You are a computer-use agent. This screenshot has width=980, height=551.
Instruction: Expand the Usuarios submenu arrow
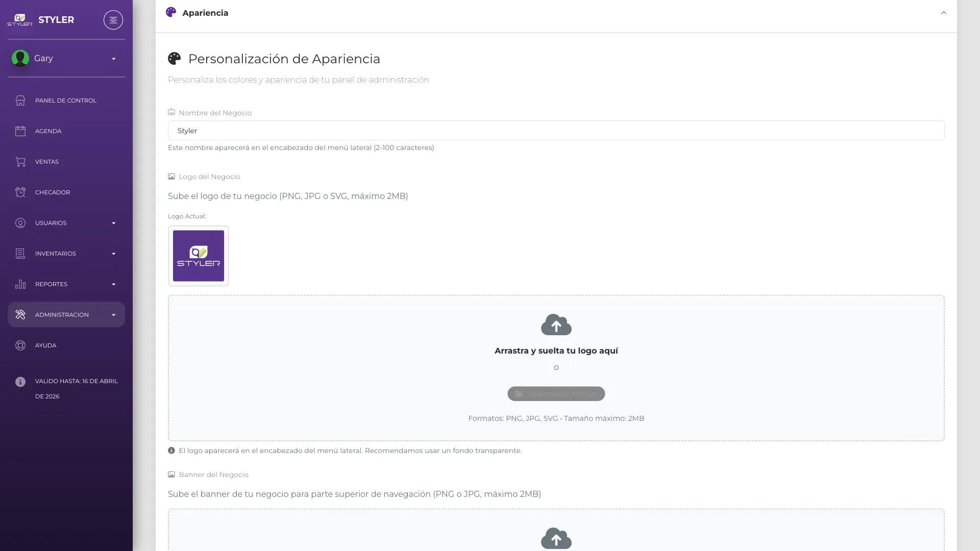tap(114, 223)
